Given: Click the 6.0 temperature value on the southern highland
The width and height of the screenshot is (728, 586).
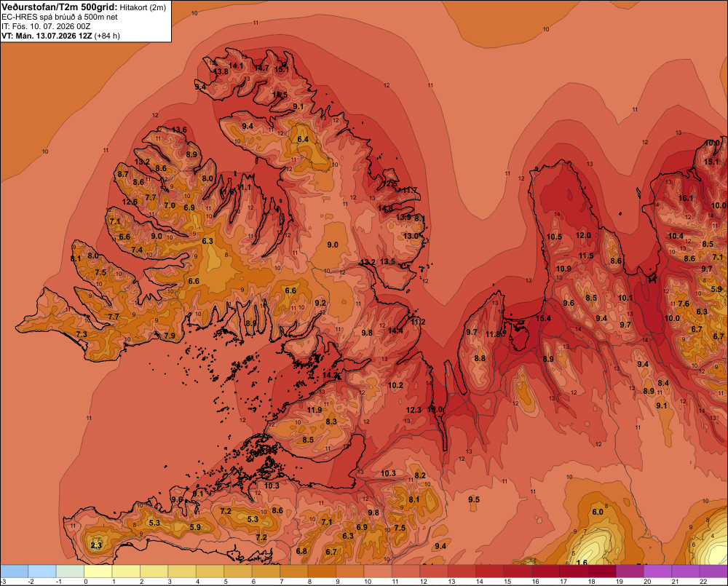Looking at the screenshot, I should (598, 512).
